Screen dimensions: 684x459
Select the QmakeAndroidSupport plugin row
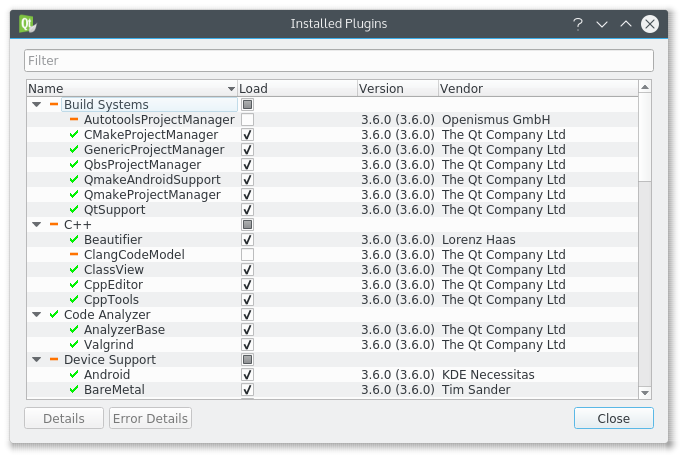[x=332, y=179]
